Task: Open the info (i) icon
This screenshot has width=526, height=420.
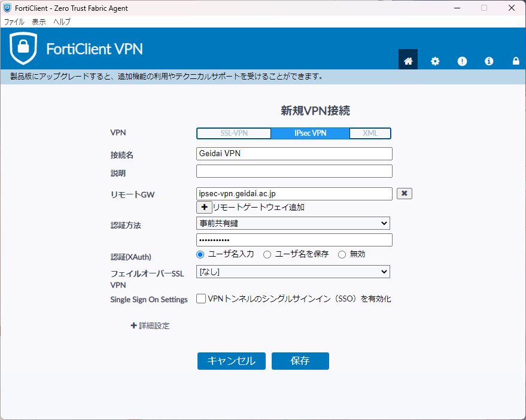Action: point(489,61)
